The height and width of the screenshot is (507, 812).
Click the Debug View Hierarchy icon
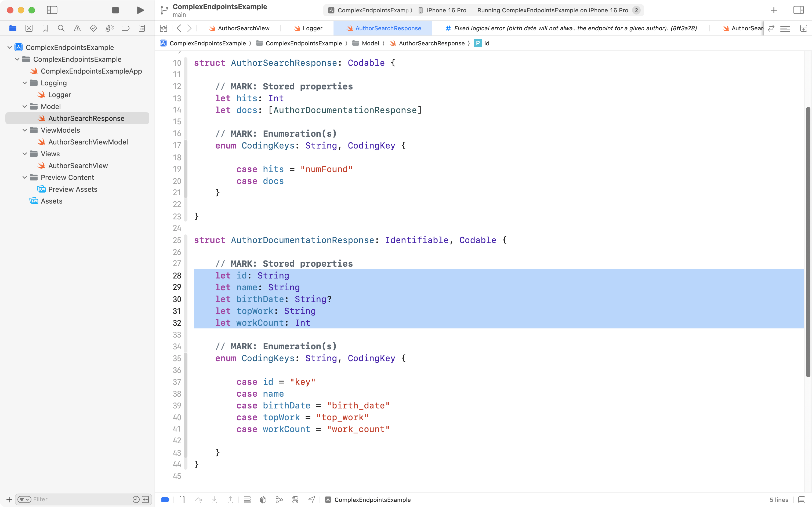[263, 500]
